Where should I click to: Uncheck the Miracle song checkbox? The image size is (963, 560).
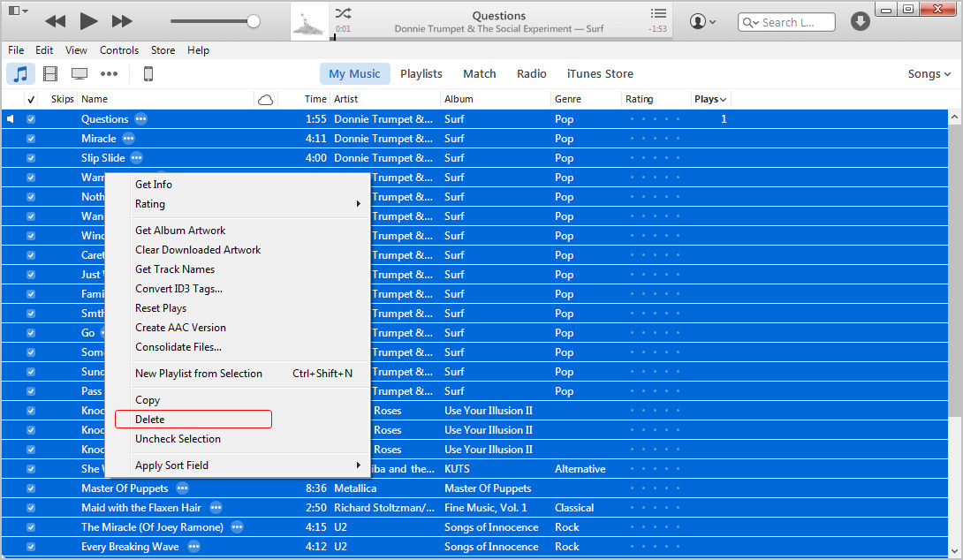click(31, 139)
